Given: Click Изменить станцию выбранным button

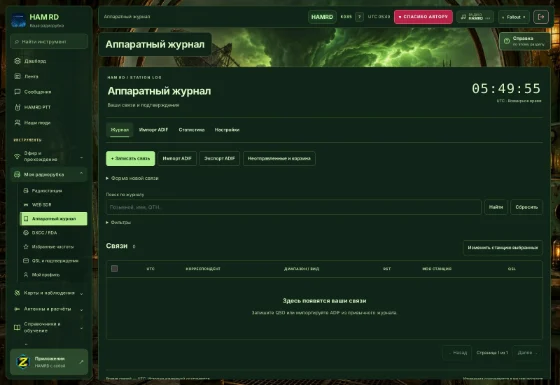Looking at the screenshot, I should 503,248.
